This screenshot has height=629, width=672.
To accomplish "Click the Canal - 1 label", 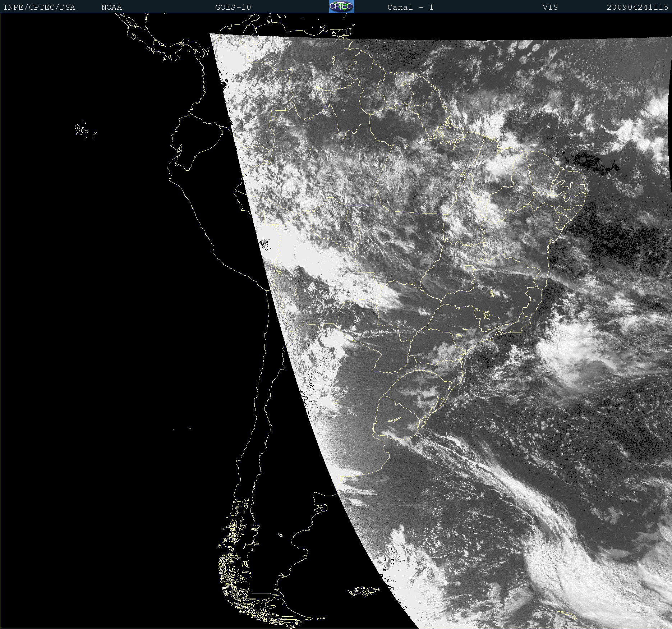I will pyautogui.click(x=410, y=7).
